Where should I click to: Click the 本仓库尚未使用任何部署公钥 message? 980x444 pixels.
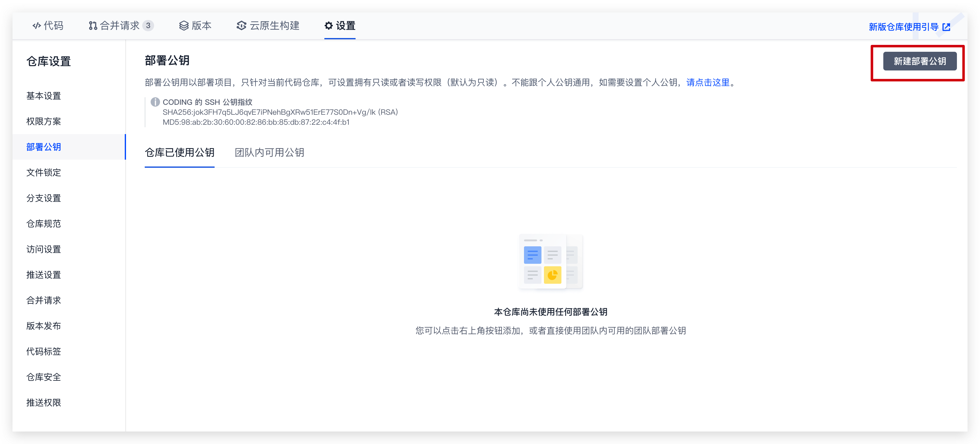[551, 312]
